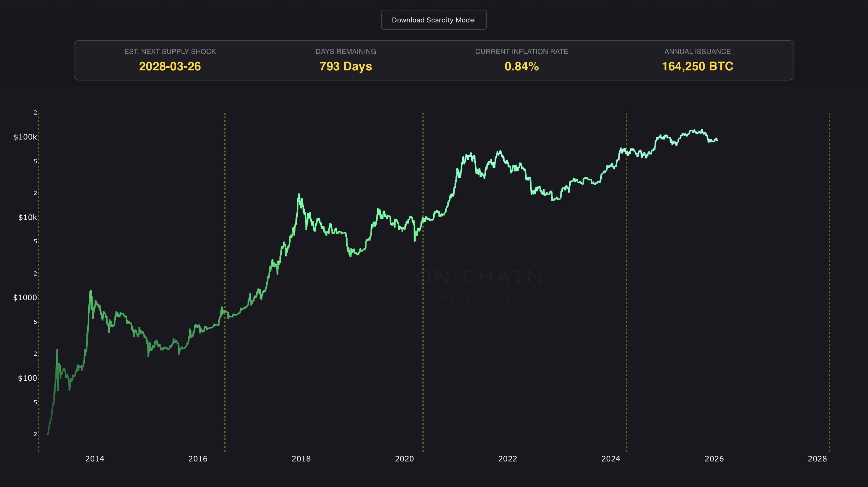The width and height of the screenshot is (868, 487).
Task: Click the $10k y-axis label
Action: 27,217
